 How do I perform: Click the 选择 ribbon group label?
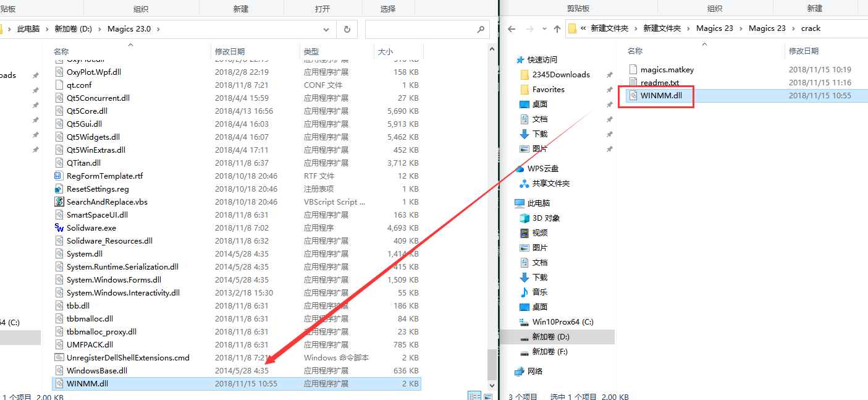click(388, 9)
